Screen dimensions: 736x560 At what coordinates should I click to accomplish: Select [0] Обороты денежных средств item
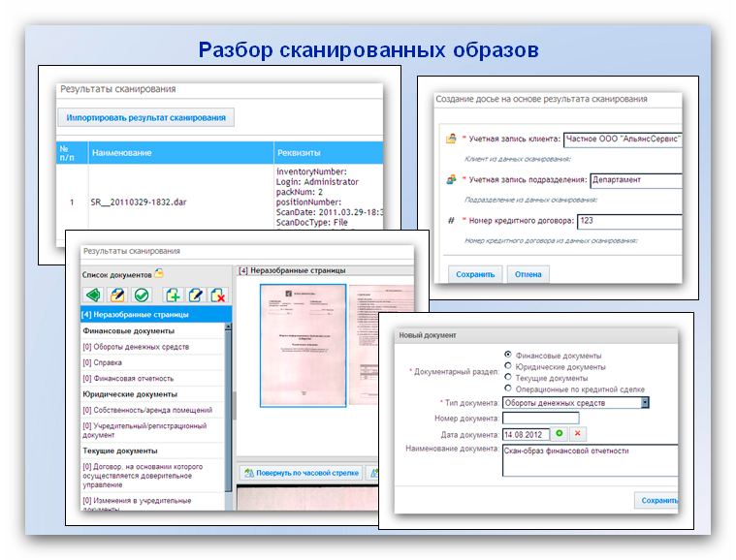click(152, 347)
